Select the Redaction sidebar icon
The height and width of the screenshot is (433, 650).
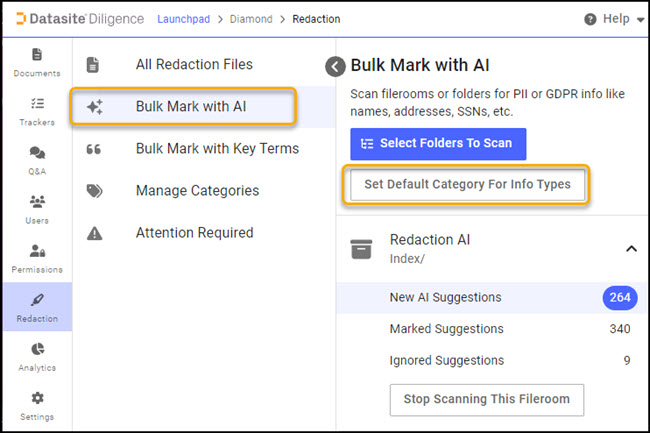tap(36, 306)
